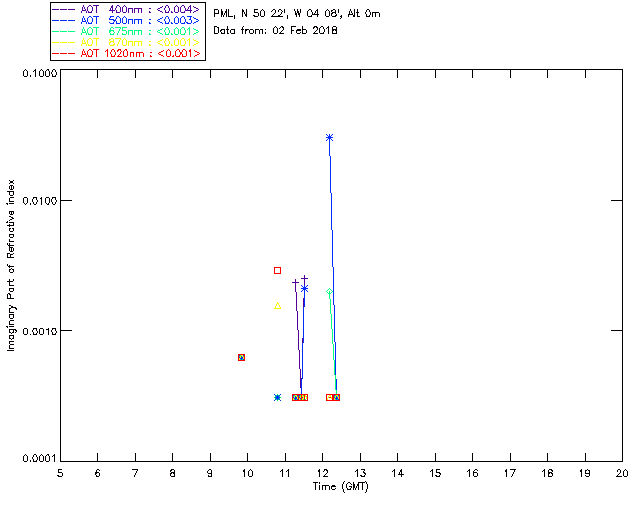Click the x-axis tick label 13
The height and width of the screenshot is (512, 640).
[x=360, y=473]
